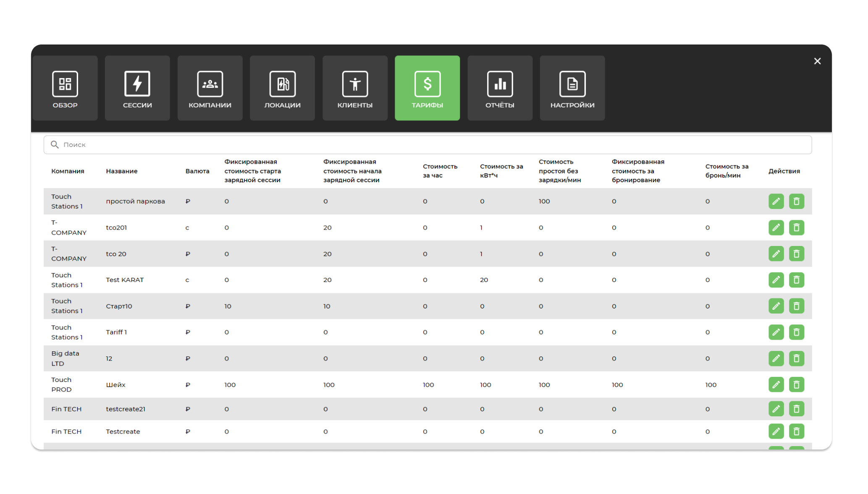Open the Компании section
Image resolution: width=868 pixels, height=494 pixels.
click(210, 88)
